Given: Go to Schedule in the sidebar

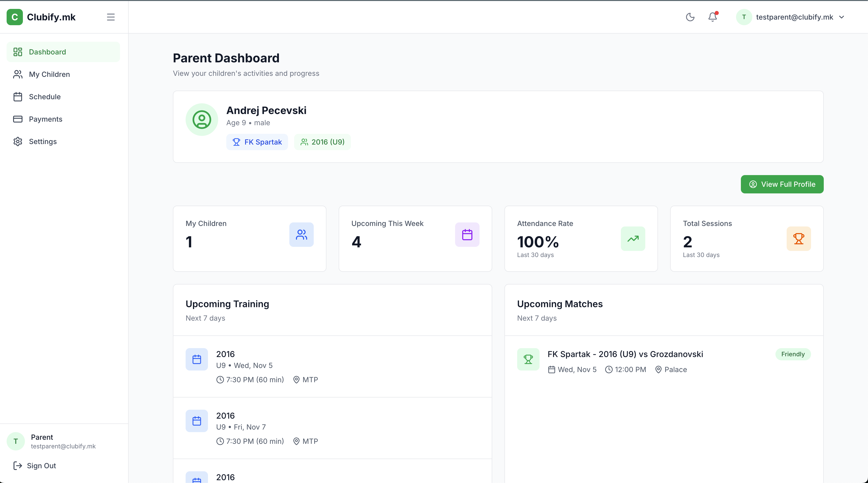Looking at the screenshot, I should [x=44, y=97].
